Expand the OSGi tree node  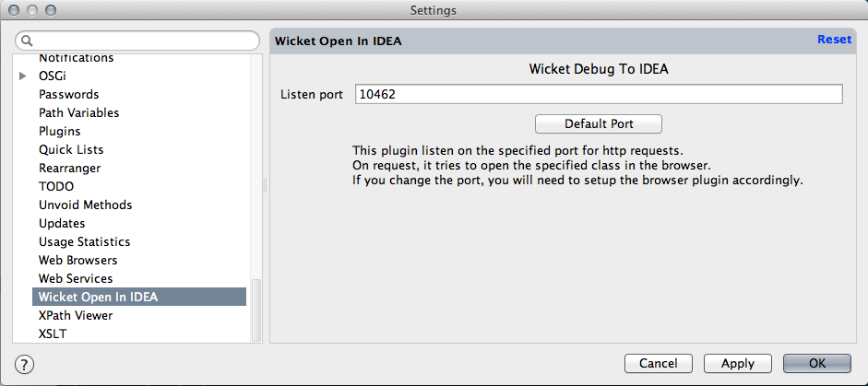click(x=23, y=76)
